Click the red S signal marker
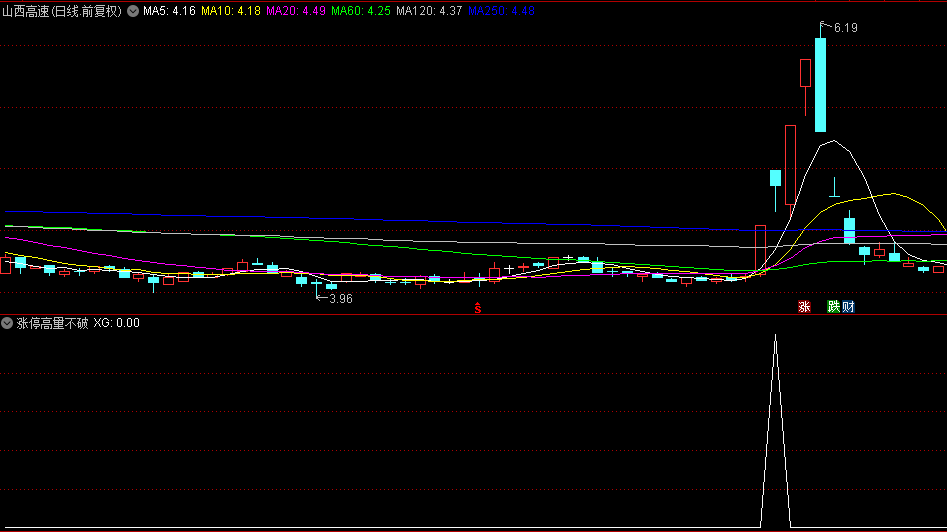947x532 pixels. (478, 308)
